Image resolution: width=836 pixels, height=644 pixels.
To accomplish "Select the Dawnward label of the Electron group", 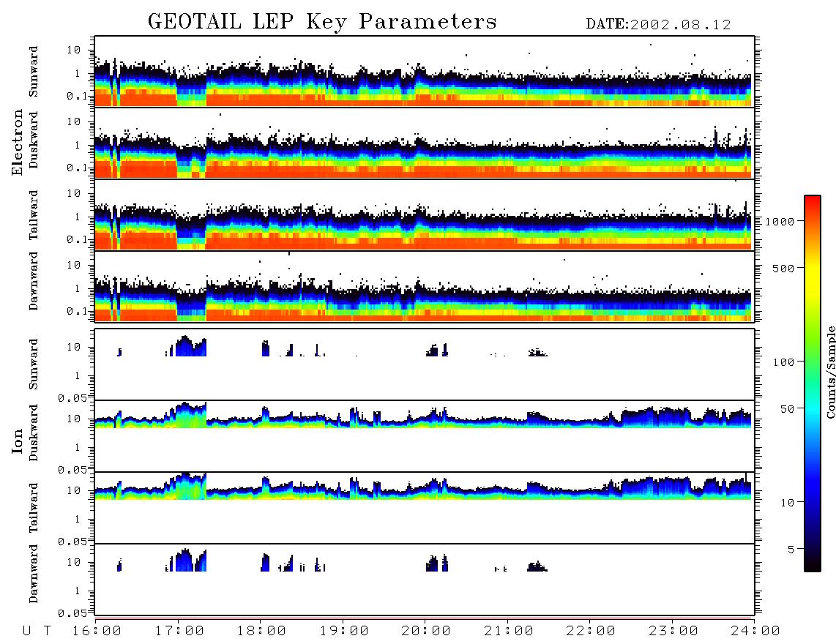I will coord(34,281).
